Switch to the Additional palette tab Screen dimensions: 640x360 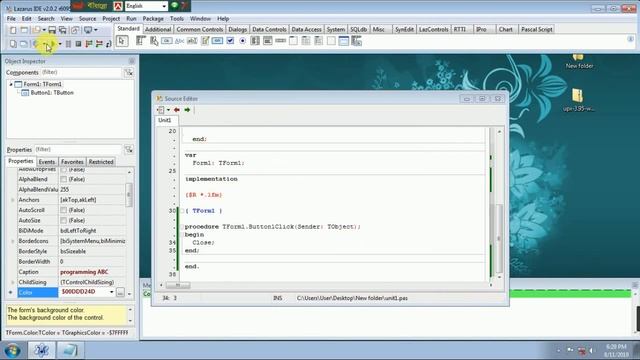(x=158, y=29)
